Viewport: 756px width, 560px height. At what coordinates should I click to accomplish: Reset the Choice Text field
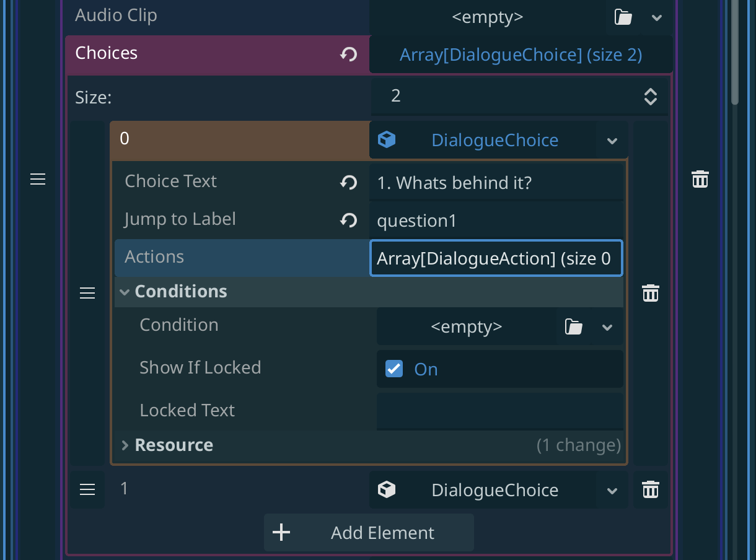tap(348, 182)
